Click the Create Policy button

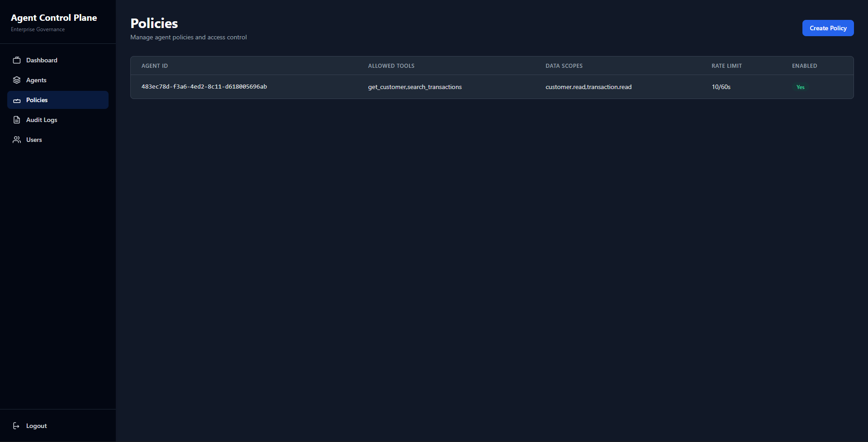(x=828, y=28)
